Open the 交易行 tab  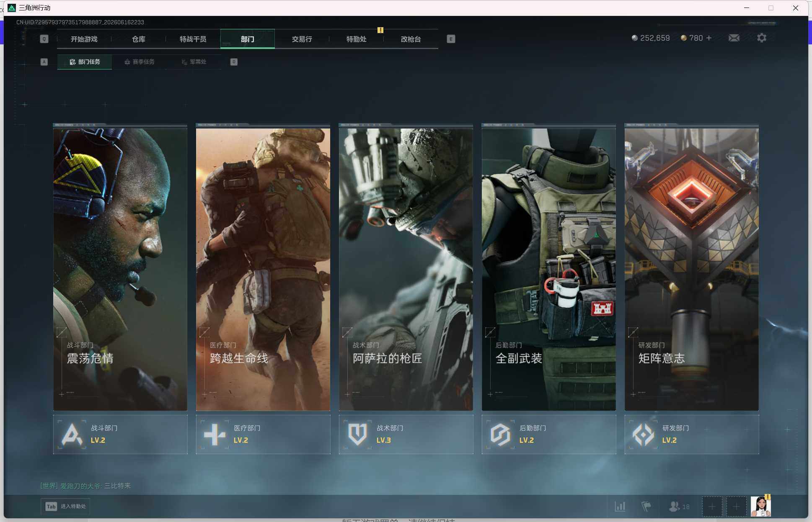tap(302, 39)
